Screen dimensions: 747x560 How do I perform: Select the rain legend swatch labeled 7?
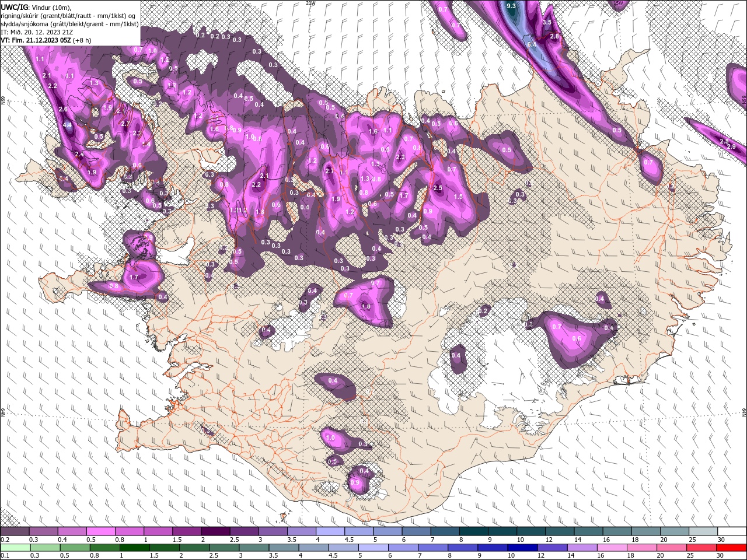(432, 547)
